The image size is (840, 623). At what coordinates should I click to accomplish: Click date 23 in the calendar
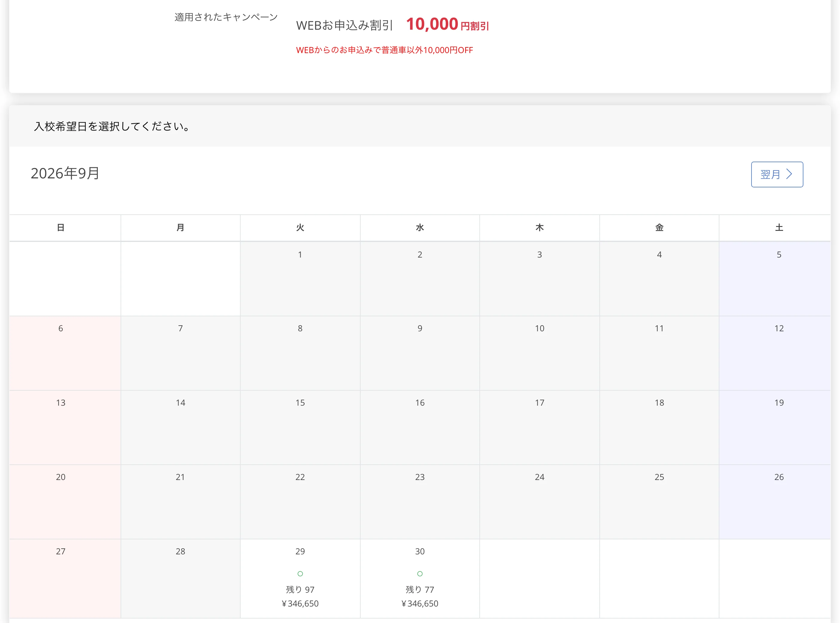point(420,502)
